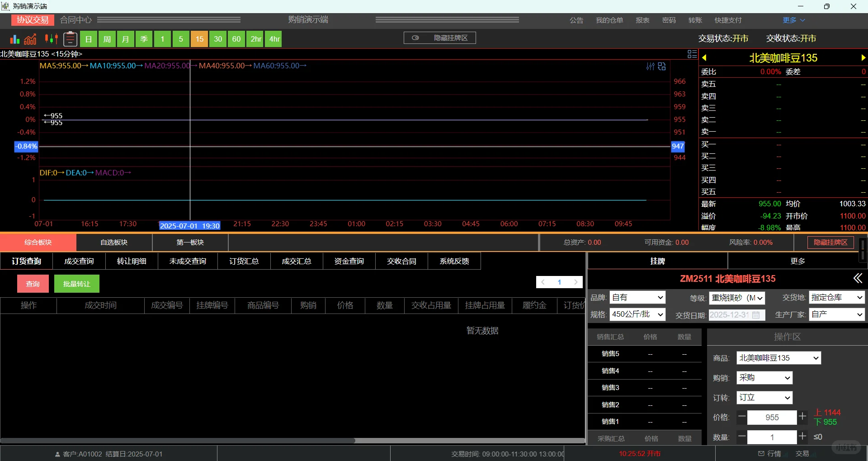
Task: Select the 自选板块 tab
Action: (114, 242)
